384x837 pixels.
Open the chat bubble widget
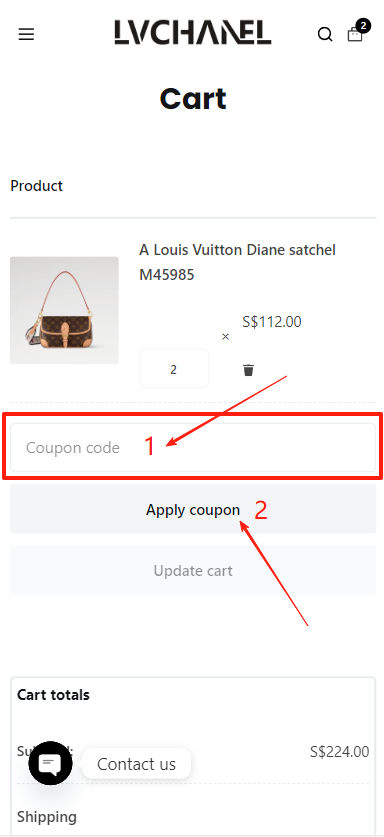pyautogui.click(x=50, y=763)
